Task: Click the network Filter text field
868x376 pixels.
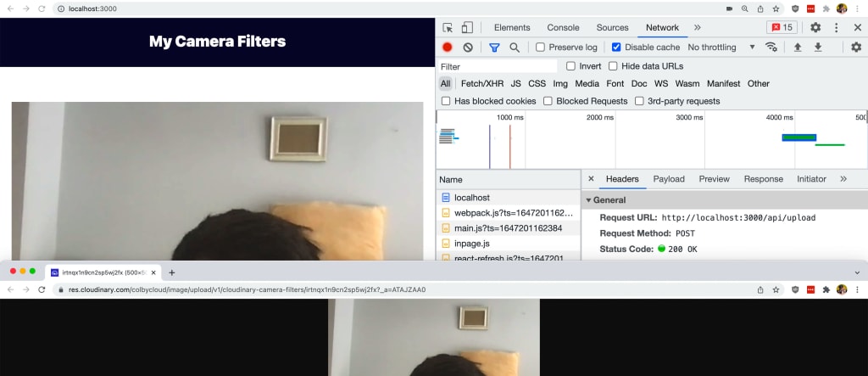Action: click(498, 66)
